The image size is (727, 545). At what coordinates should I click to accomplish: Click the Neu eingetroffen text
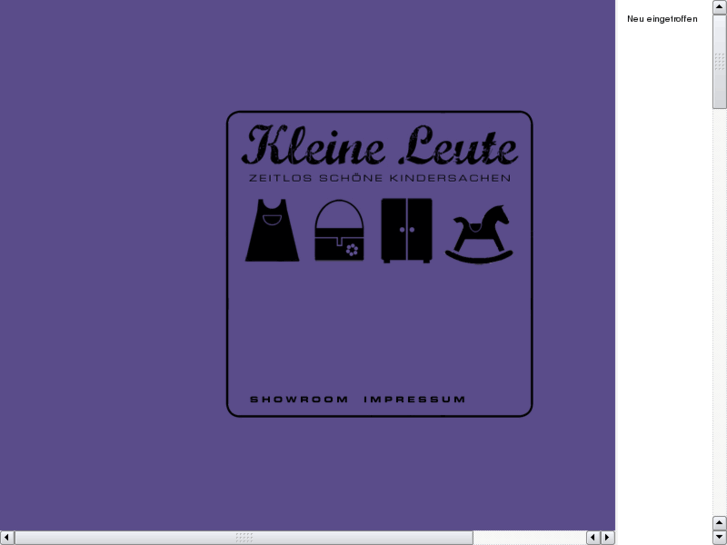[x=662, y=19]
